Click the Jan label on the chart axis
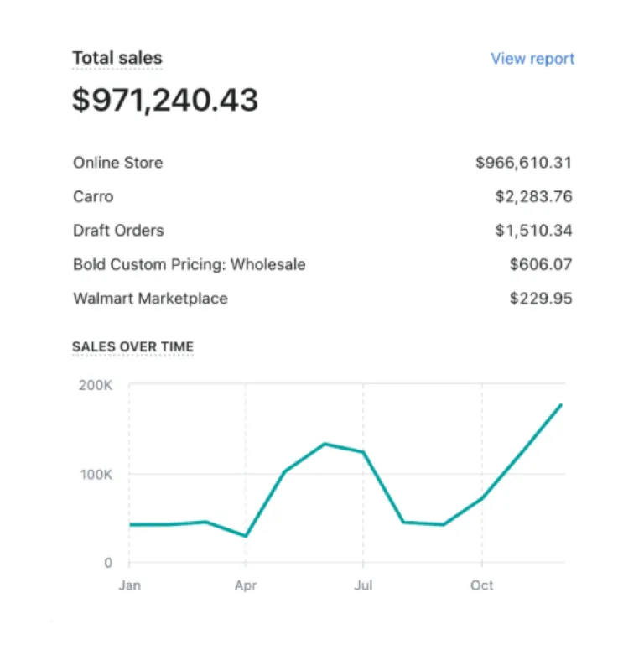644x645 pixels. click(129, 585)
